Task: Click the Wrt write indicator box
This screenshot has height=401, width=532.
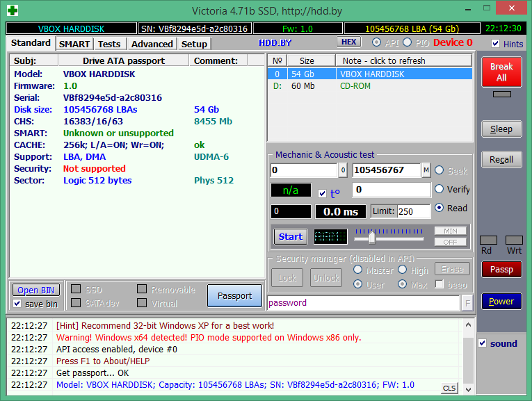Action: (x=515, y=240)
